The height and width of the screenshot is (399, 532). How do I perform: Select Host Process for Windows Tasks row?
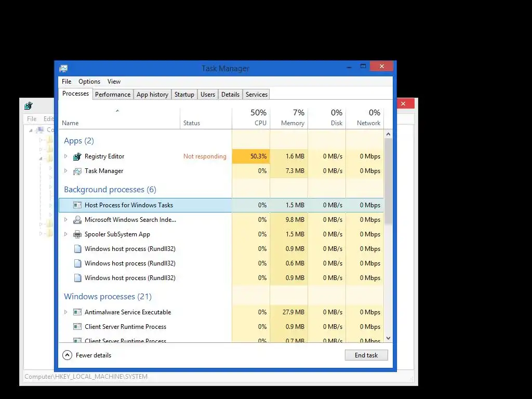click(x=221, y=205)
